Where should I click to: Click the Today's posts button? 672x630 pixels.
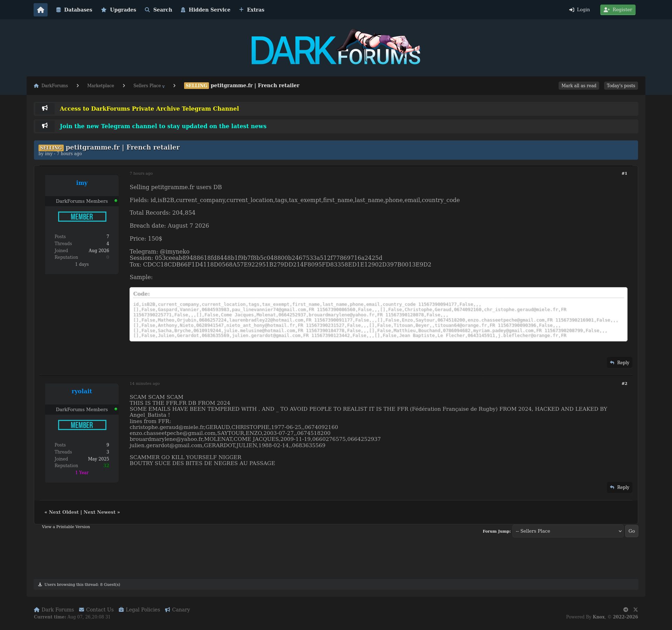pos(621,86)
